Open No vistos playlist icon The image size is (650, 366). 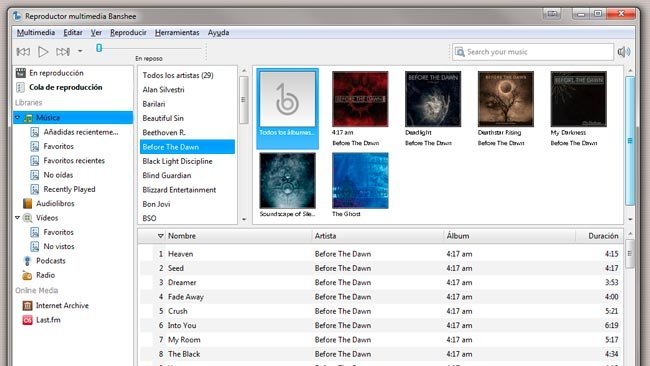pos(35,247)
